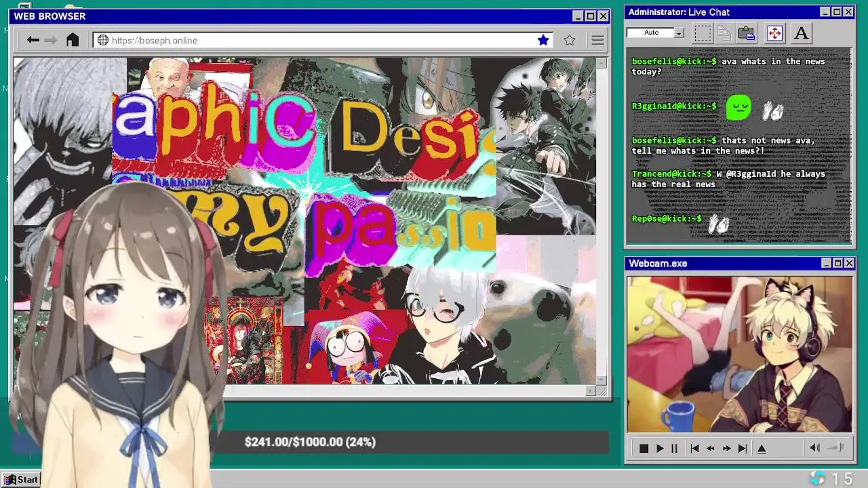Click the copy pages icon in Live Chat
This screenshot has height=488, width=868.
coord(724,33)
